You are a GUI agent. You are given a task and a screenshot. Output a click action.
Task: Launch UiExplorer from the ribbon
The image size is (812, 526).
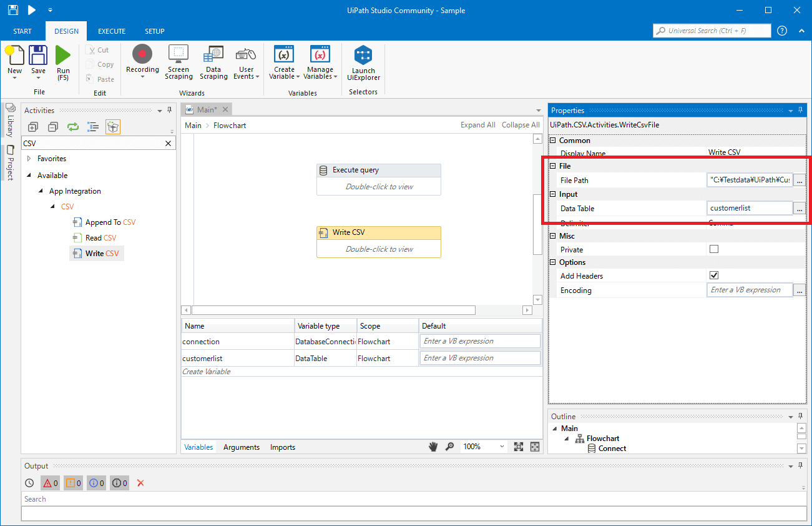point(363,63)
